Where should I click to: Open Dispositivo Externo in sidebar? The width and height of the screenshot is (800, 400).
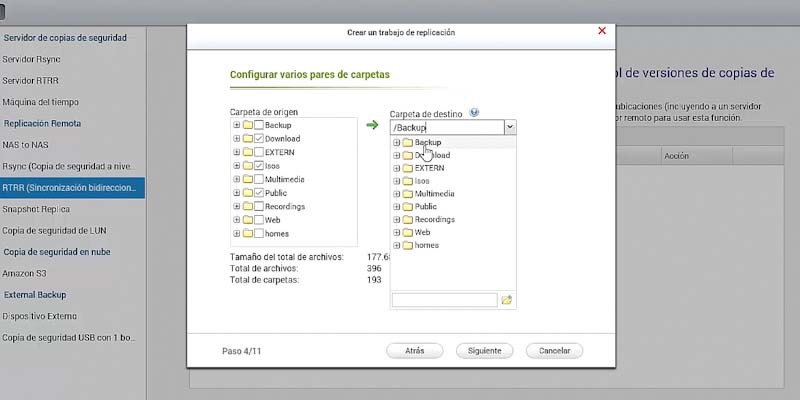pyautogui.click(x=40, y=316)
